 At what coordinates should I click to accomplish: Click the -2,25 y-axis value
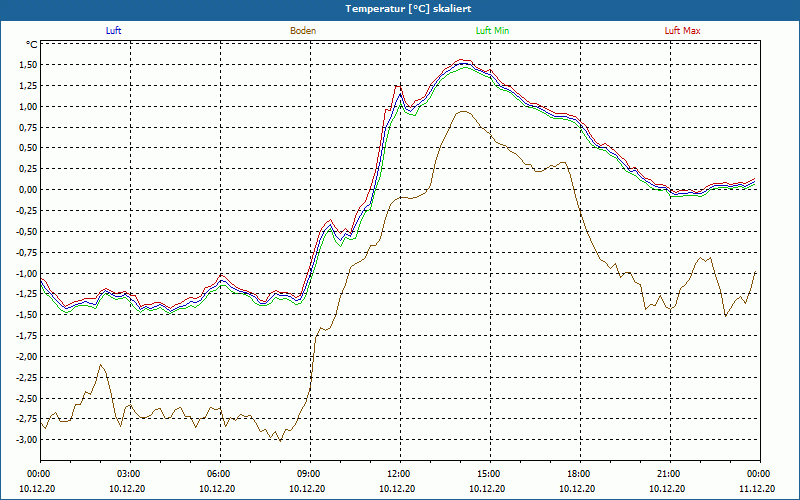(x=27, y=378)
